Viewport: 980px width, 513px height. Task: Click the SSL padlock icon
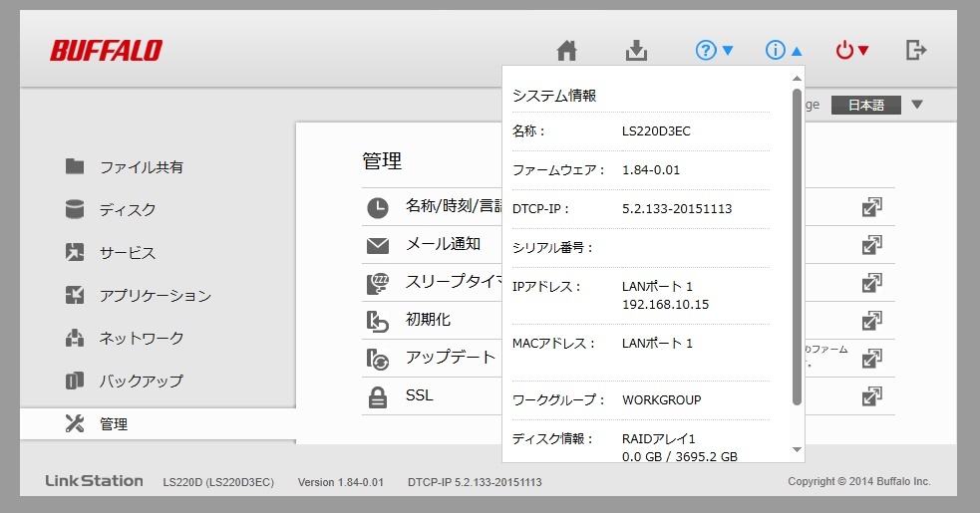[x=378, y=396]
